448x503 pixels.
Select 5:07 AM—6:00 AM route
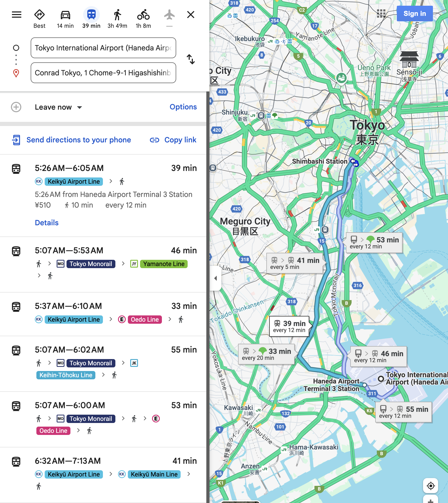[103, 419]
